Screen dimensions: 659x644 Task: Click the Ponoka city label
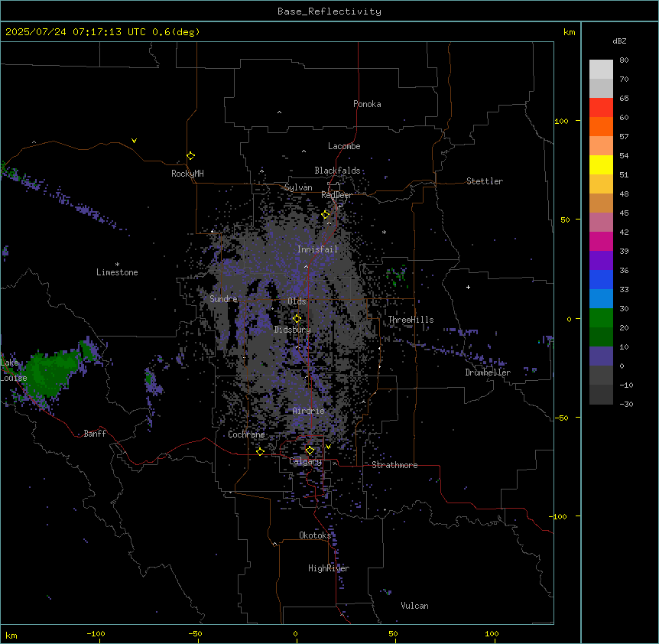click(367, 104)
